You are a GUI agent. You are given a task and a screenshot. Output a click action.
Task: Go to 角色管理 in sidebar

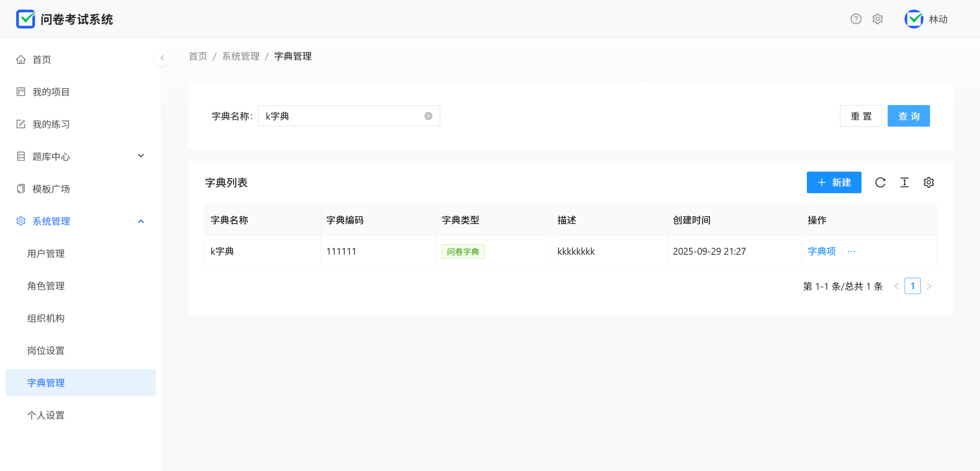(46, 286)
